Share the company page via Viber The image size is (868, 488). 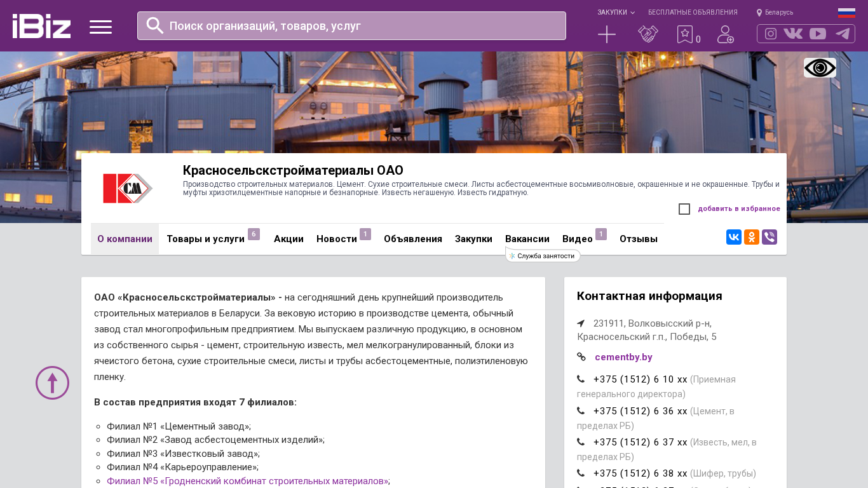coord(770,237)
